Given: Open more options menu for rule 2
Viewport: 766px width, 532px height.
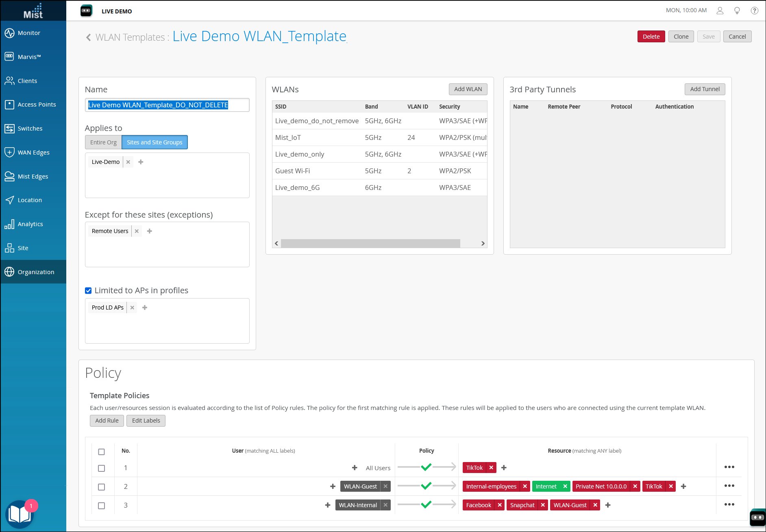Looking at the screenshot, I should coord(729,486).
